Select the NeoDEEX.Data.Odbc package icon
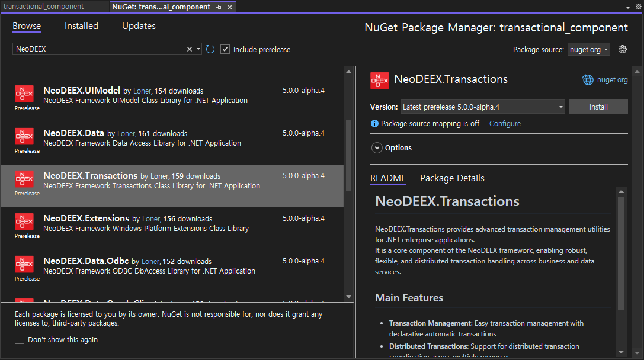Viewport: 644px width, 360px height. (x=24, y=265)
